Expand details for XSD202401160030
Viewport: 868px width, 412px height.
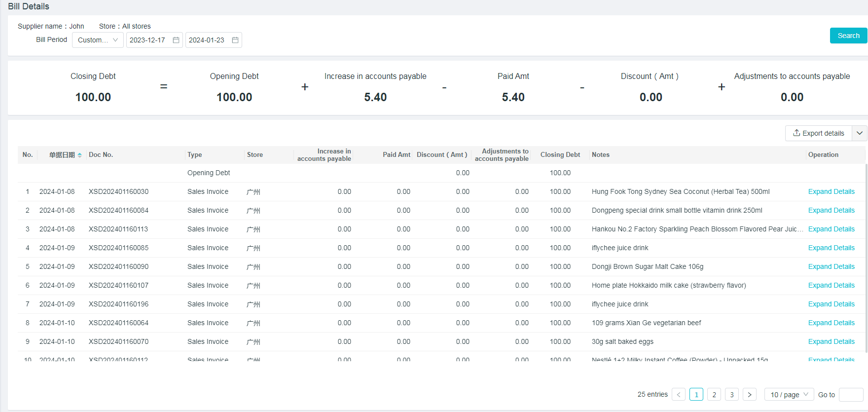click(x=831, y=191)
